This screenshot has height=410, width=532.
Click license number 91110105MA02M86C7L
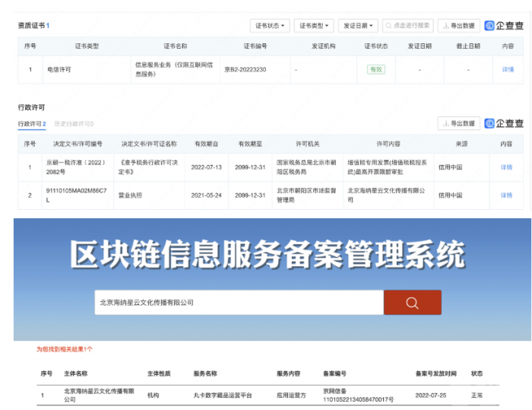[x=76, y=195]
